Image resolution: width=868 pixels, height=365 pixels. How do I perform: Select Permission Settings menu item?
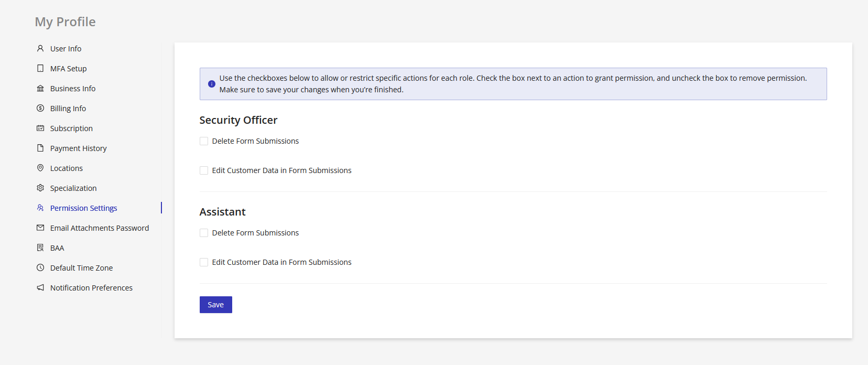point(84,208)
